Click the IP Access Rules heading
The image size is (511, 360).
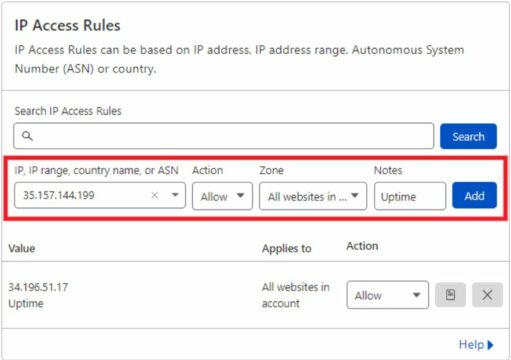[67, 25]
